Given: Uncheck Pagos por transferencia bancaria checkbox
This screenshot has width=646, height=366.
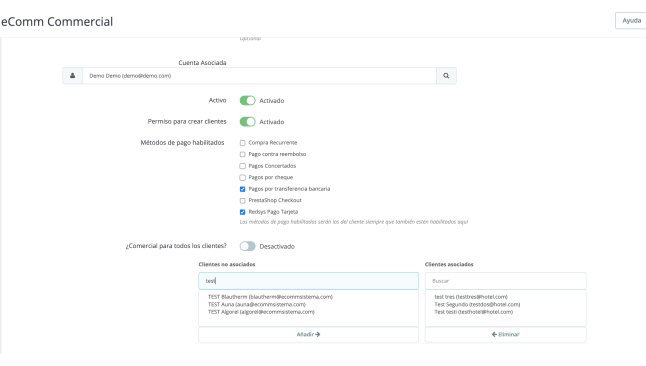Looking at the screenshot, I should 243,189.
